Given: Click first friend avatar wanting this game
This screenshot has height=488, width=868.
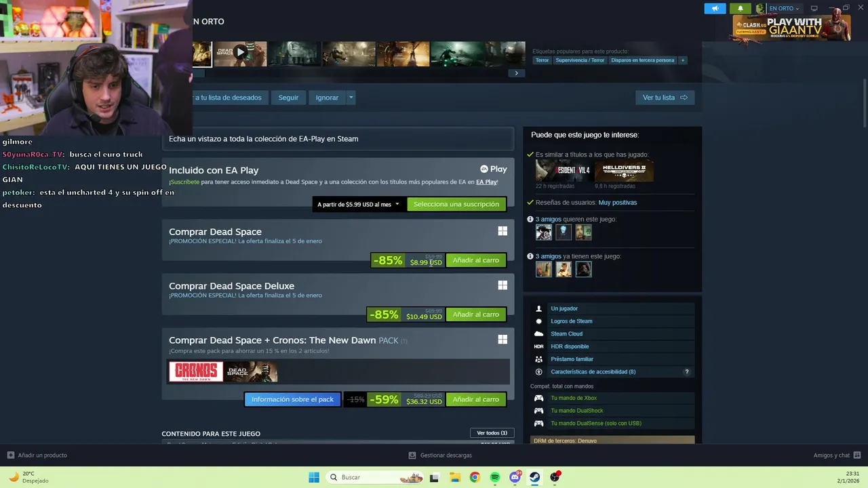Looking at the screenshot, I should click(543, 232).
